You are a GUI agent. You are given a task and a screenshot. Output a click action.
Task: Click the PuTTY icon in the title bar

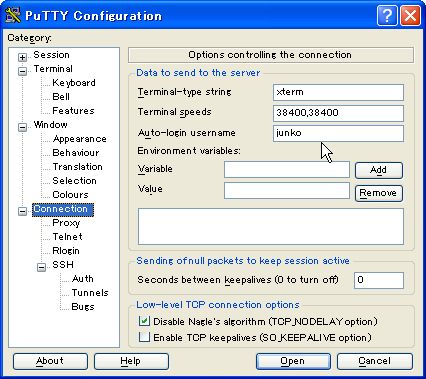[13, 15]
